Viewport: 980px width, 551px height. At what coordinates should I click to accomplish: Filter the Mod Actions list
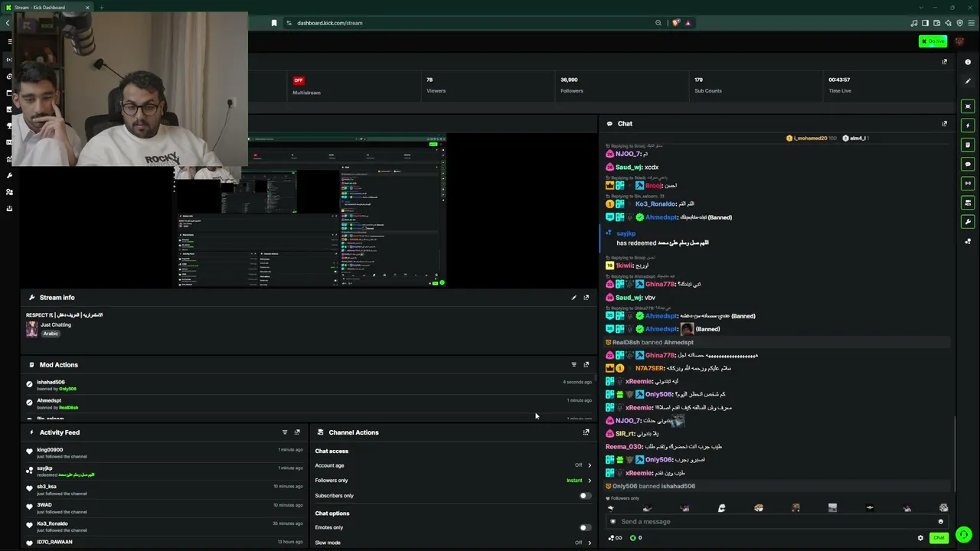point(573,365)
